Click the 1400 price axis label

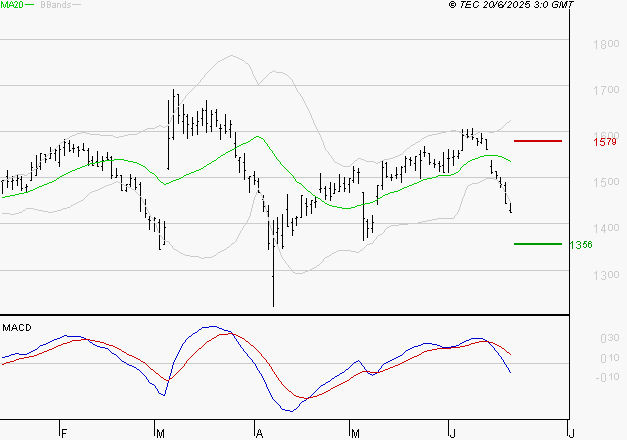[x=606, y=228]
